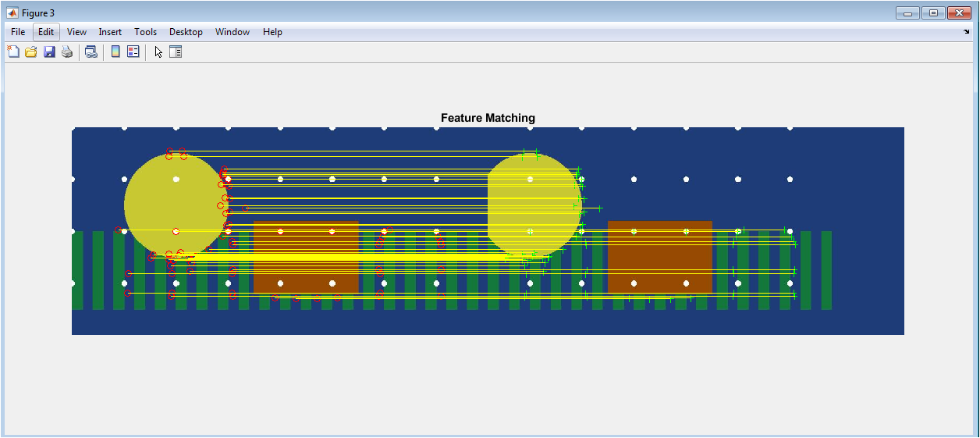The width and height of the screenshot is (980, 438).
Task: Expand the View menu
Action: (x=76, y=32)
